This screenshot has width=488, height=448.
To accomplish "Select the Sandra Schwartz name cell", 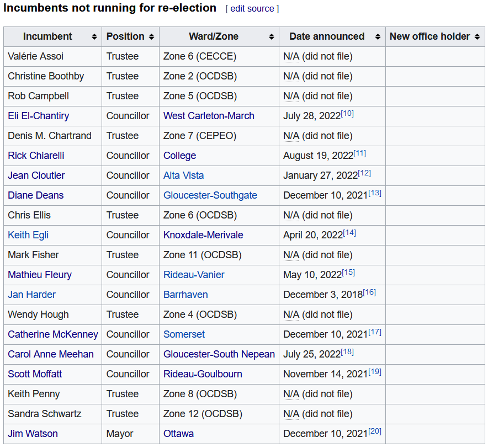I will 53,414.
